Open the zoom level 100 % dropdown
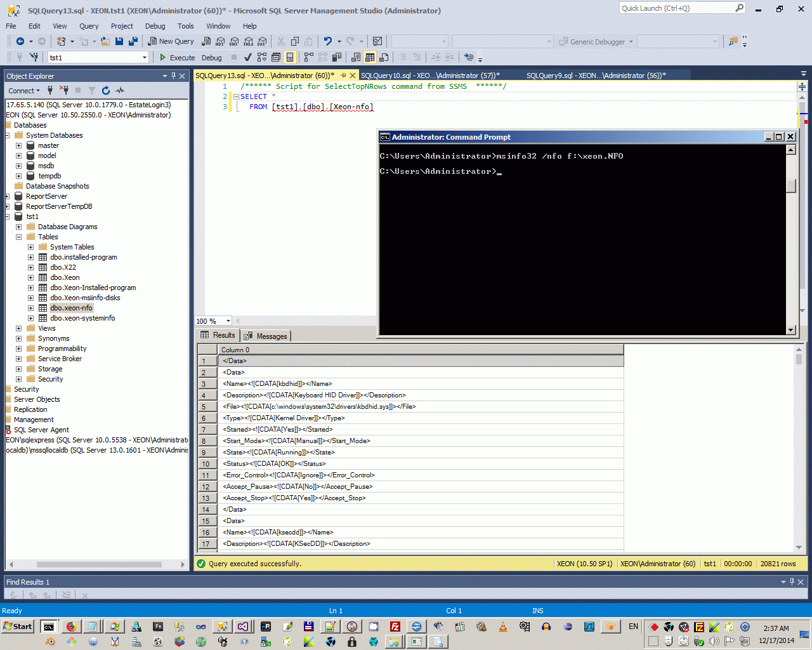812x650 pixels. coord(228,321)
